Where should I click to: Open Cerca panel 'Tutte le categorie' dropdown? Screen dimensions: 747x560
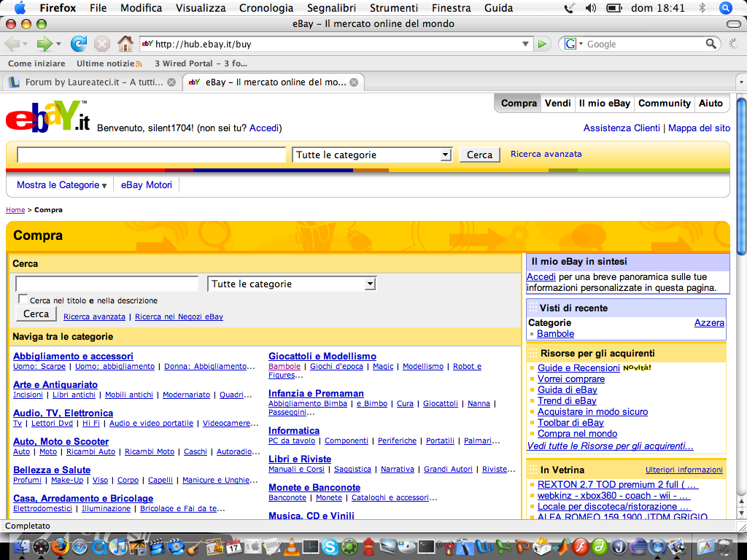292,284
